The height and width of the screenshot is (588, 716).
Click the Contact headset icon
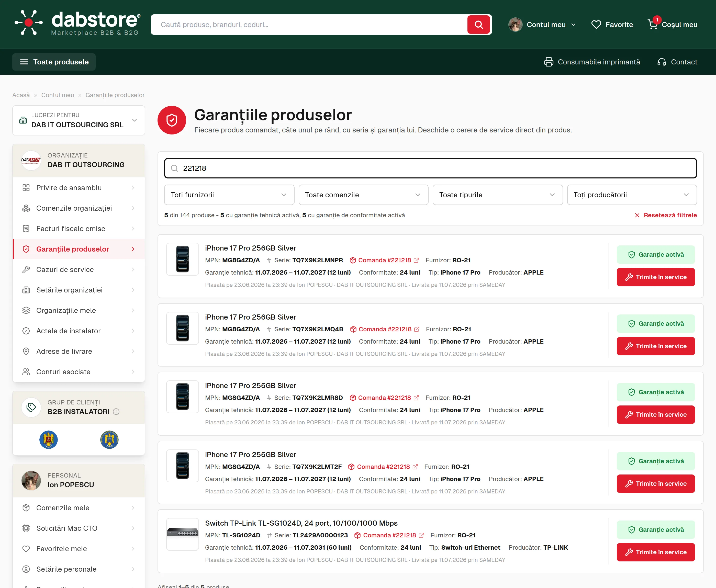662,62
